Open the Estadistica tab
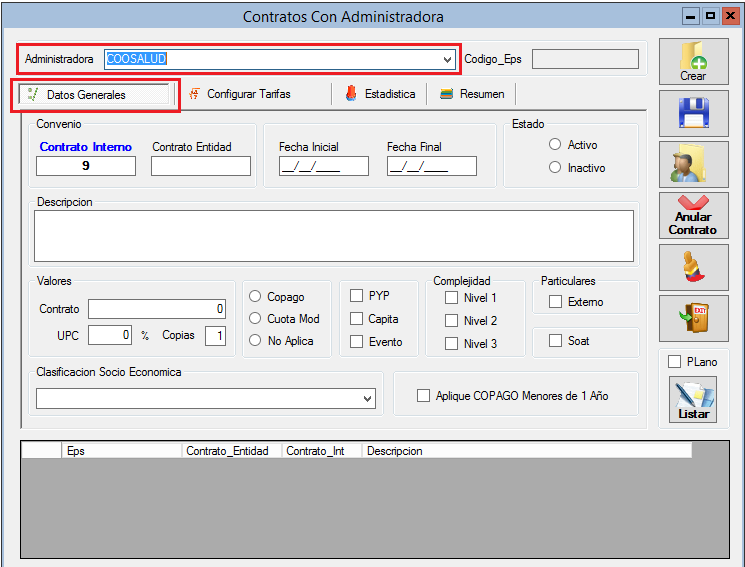 click(379, 94)
